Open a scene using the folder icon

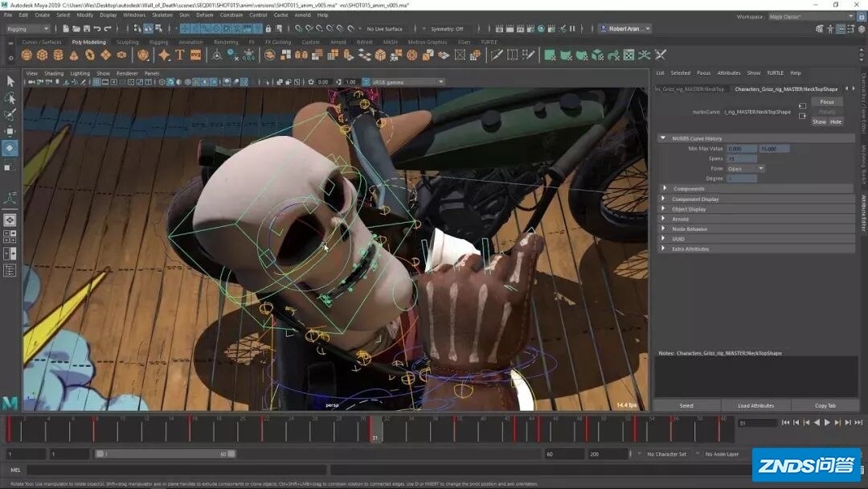pyautogui.click(x=76, y=29)
